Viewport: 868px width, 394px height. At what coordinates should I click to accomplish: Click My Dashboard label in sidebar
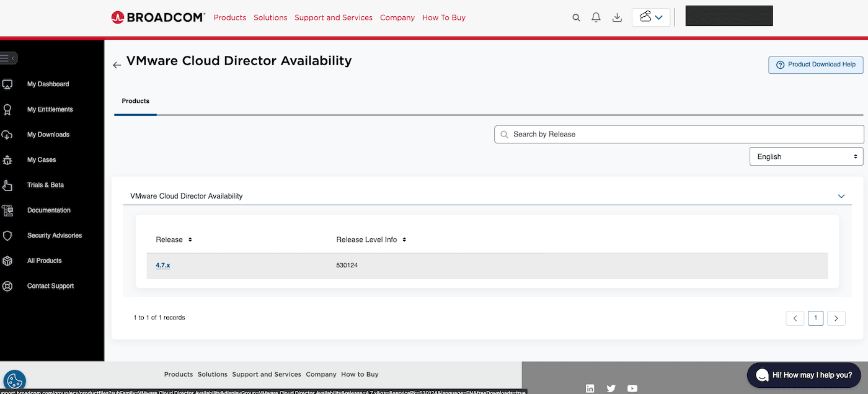point(48,84)
